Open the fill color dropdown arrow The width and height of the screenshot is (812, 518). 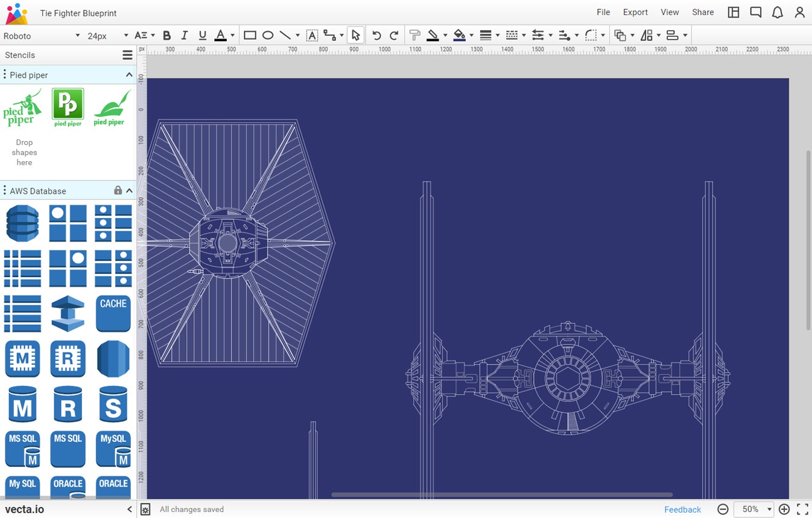(471, 36)
